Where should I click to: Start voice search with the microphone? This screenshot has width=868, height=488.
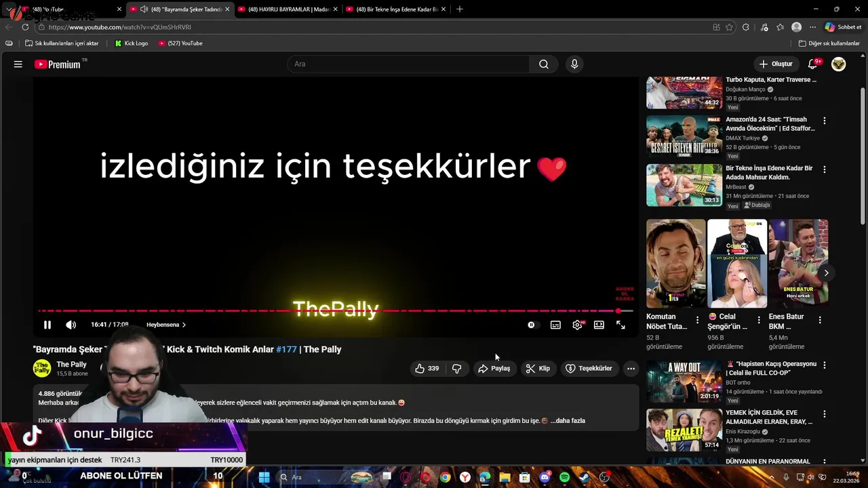[574, 64]
